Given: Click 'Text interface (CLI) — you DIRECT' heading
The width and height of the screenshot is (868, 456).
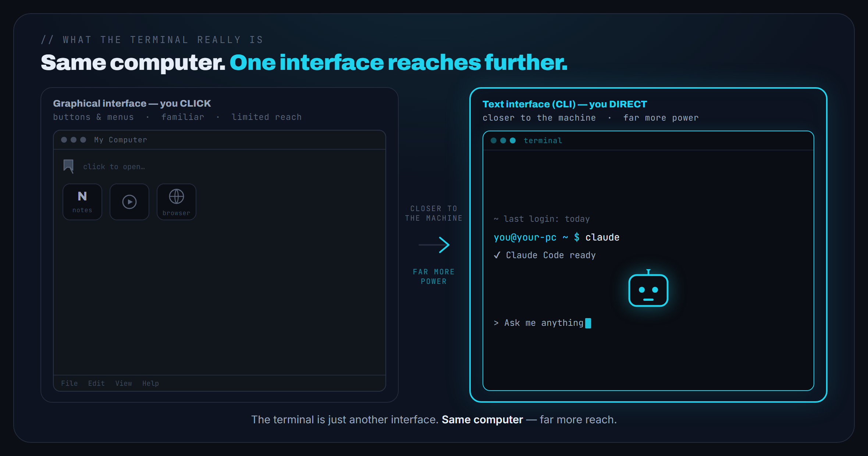Looking at the screenshot, I should pos(565,104).
